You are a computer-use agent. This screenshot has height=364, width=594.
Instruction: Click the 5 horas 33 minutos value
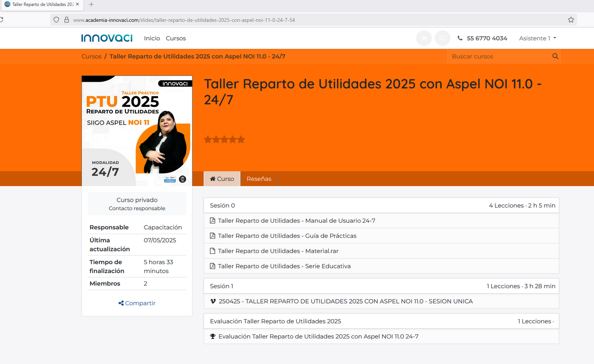(158, 266)
